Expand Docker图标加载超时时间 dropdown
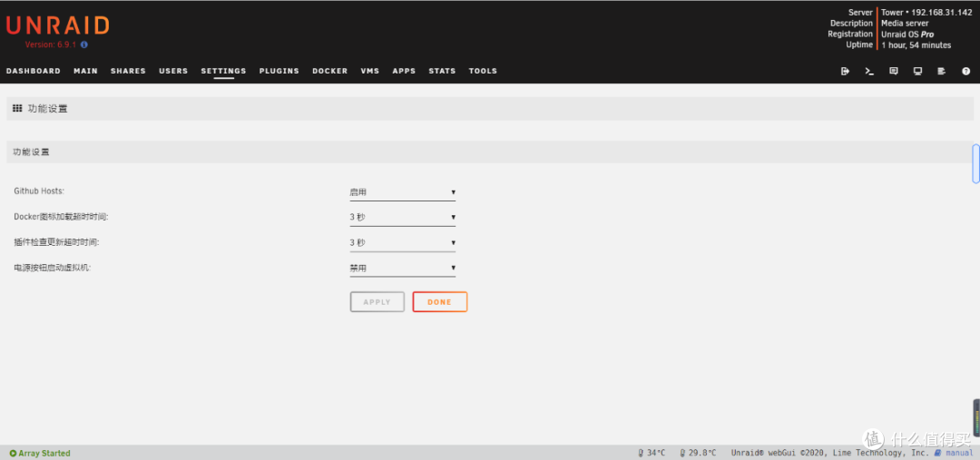 [x=402, y=218]
